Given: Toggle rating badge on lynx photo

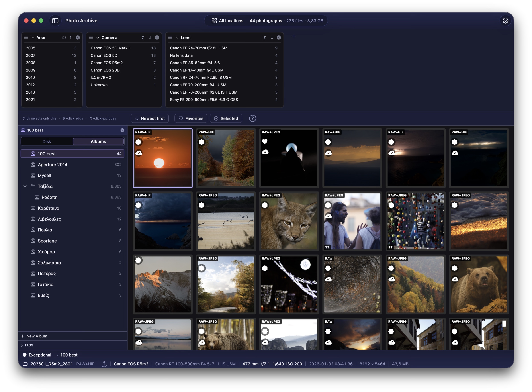Looking at the screenshot, I should pos(265,205).
